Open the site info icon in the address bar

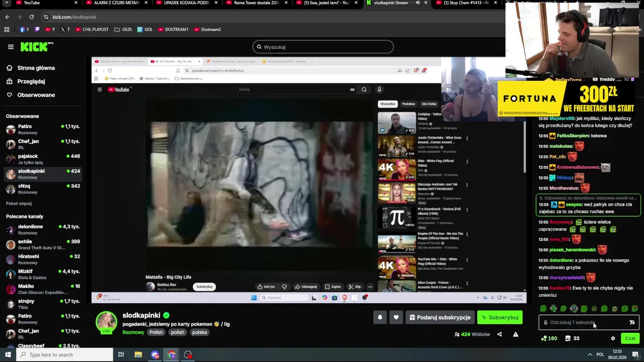[46, 17]
